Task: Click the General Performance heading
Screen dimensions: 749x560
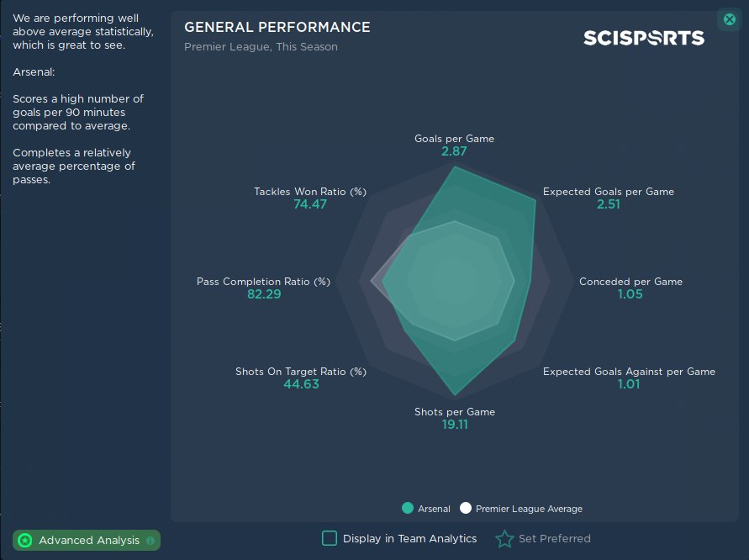Action: click(277, 27)
